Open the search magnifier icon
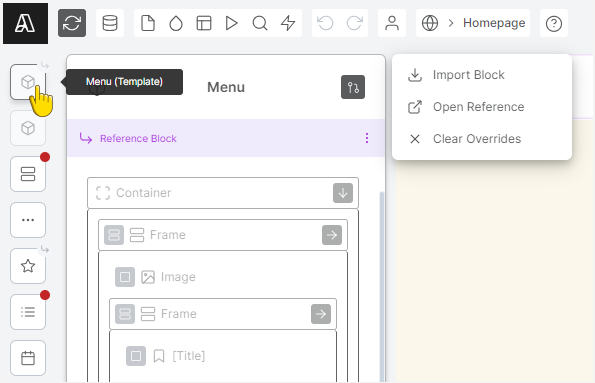The image size is (595, 383). coord(260,23)
